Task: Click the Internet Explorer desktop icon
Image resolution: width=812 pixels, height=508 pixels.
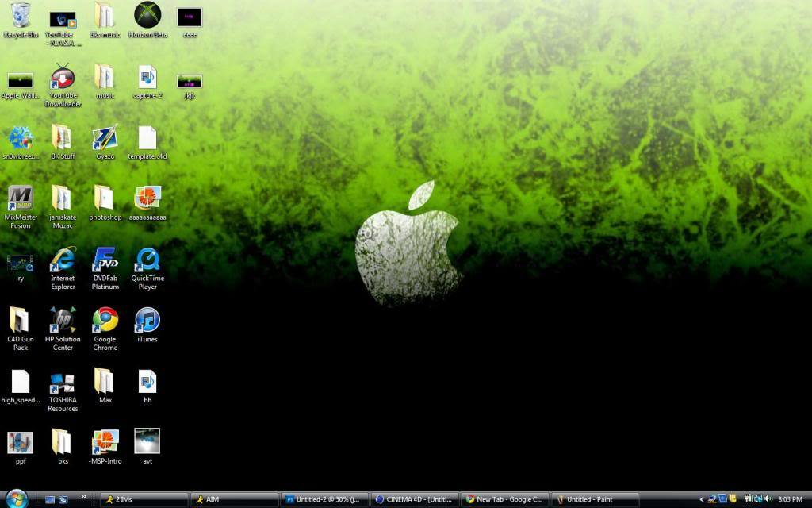Action: click(63, 260)
